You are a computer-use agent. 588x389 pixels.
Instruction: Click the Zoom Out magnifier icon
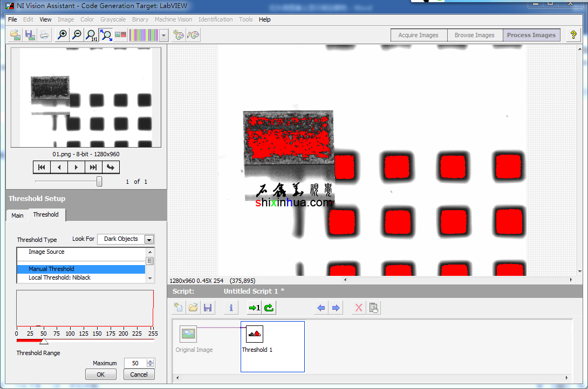pos(77,35)
